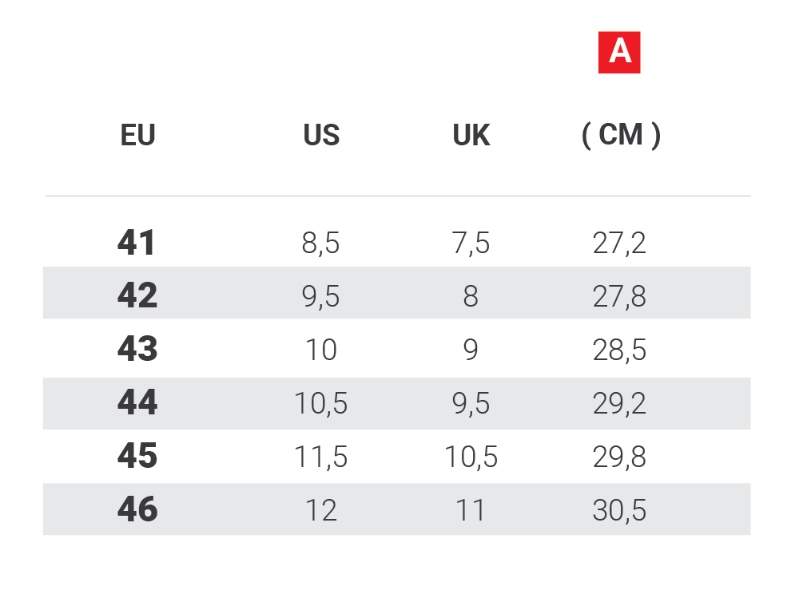Click the EU column header
Image resolution: width=795 pixels, height=590 pixels.
pyautogui.click(x=138, y=135)
